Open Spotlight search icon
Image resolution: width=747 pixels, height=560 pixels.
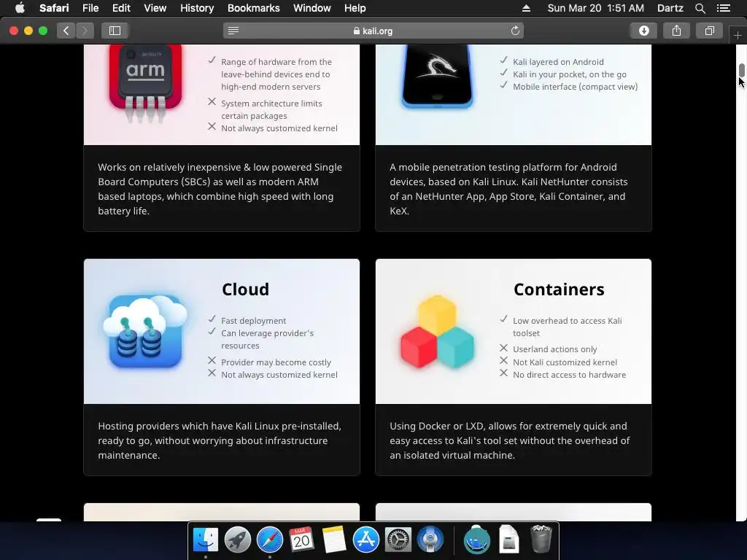point(700,8)
